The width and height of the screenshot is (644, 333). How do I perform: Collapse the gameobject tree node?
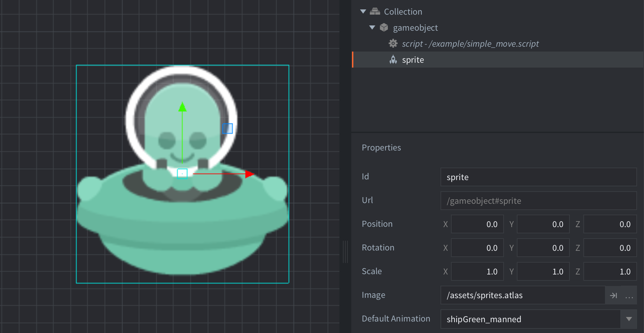pyautogui.click(x=372, y=28)
